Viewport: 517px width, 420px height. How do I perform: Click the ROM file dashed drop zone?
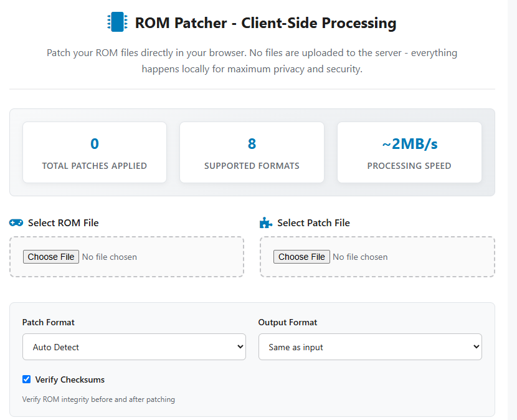tap(126, 257)
